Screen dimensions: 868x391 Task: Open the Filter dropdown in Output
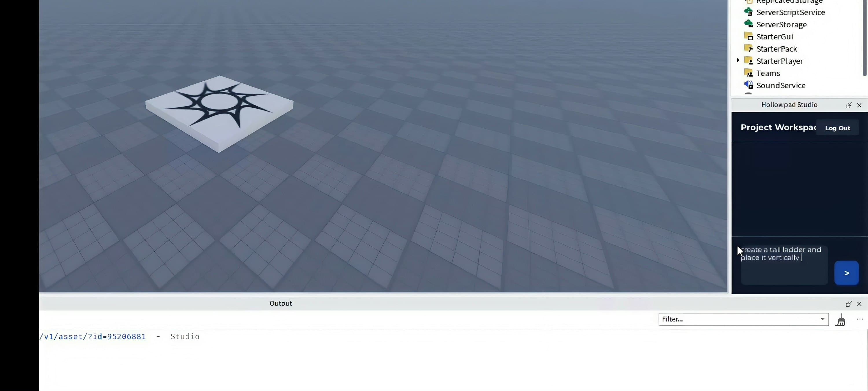[823, 319]
